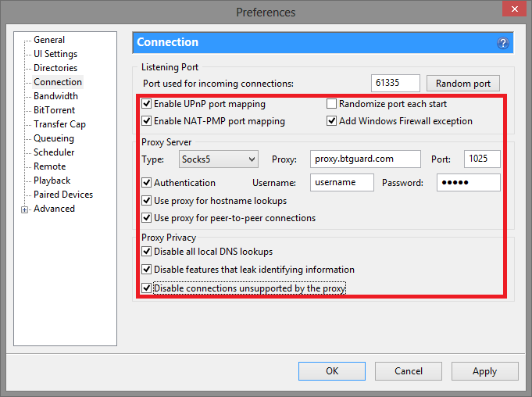The image size is (532, 397).
Task: Click the Proxy address field
Action: [365, 159]
